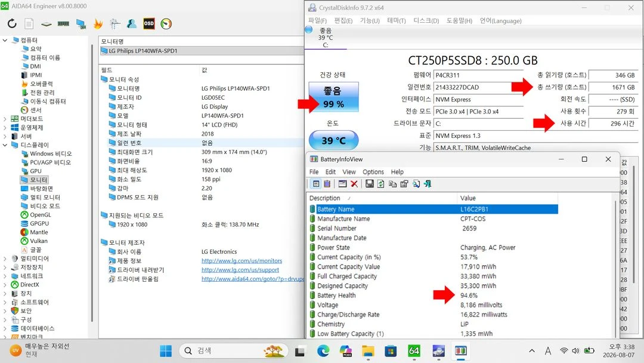This screenshot has width=644, height=363.
Task: Open AIDA64 checklist report wizard icon
Action: 115,24
